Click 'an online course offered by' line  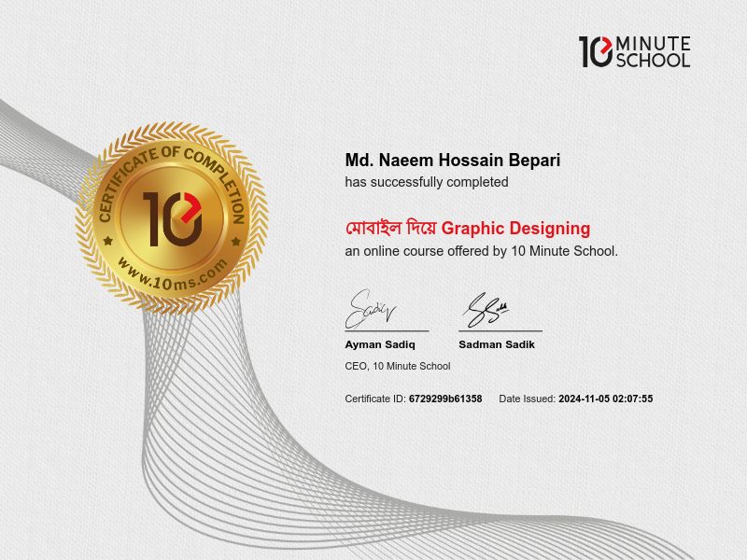(481, 251)
